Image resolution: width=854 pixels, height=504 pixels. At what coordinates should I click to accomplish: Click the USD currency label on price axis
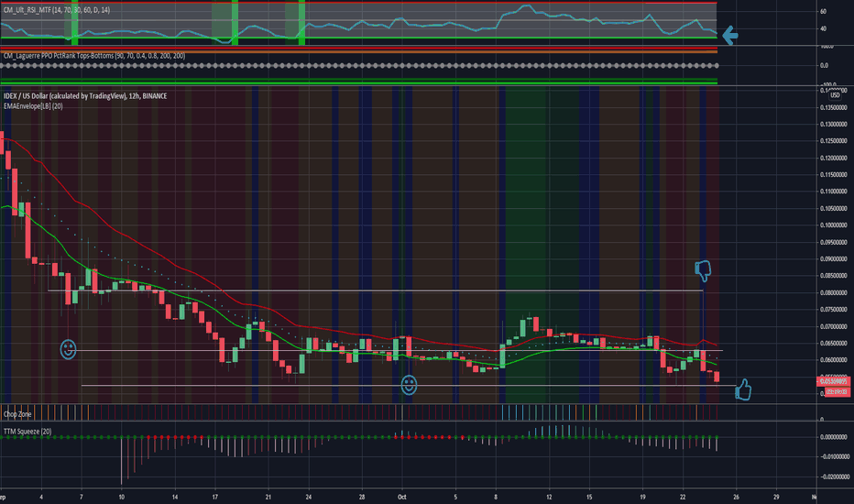coord(835,95)
